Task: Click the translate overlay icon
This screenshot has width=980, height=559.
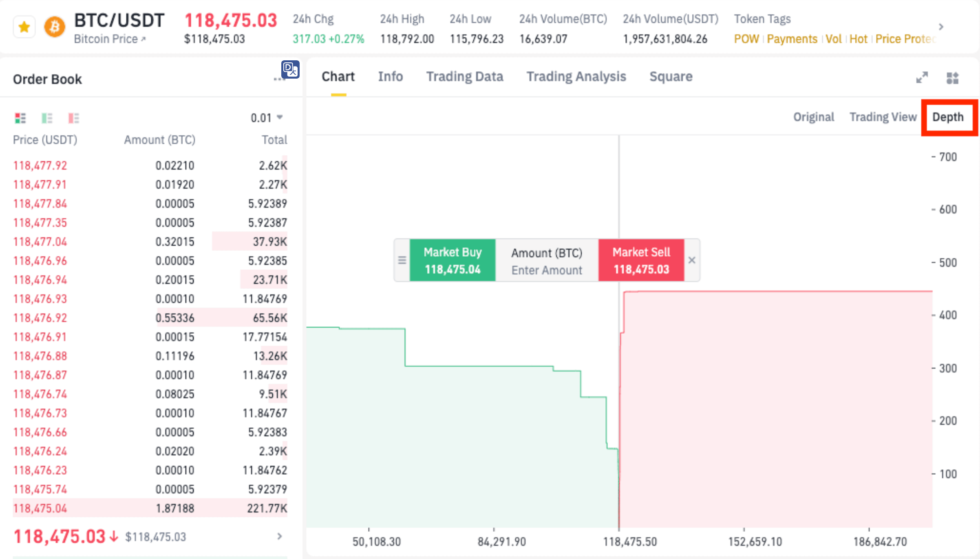Action: click(290, 69)
